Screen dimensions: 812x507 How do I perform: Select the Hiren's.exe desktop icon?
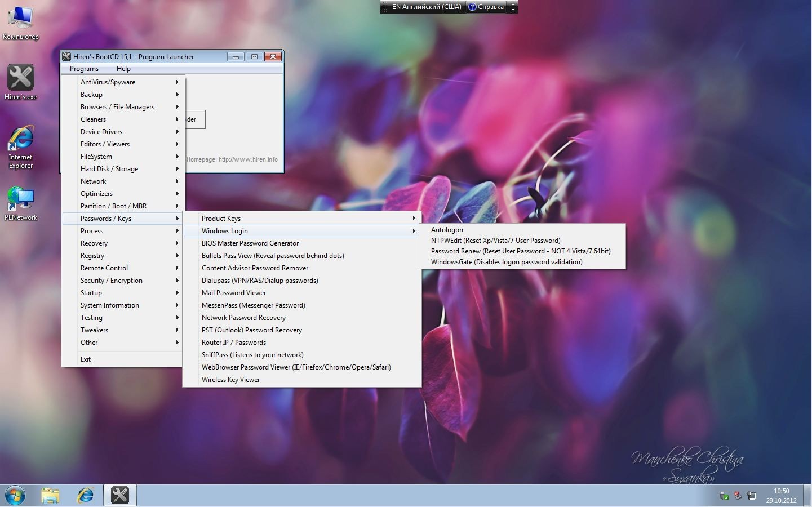tap(21, 82)
